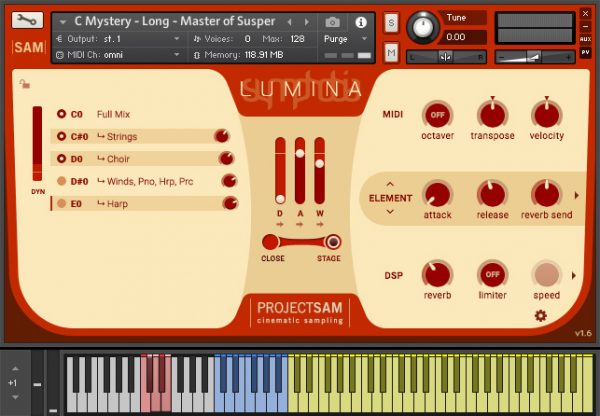Click the pitch bend wheel strip
This screenshot has width=600, height=416.
[x=37, y=383]
